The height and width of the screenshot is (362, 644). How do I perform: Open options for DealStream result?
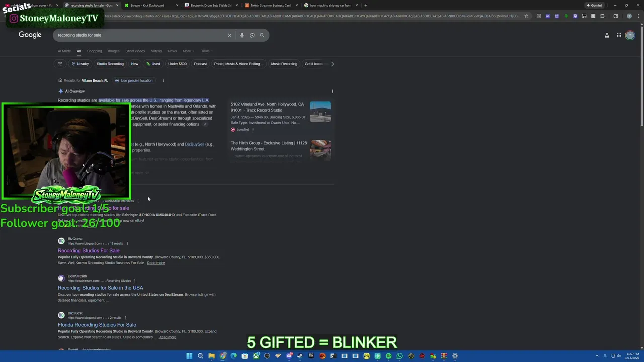coord(135,281)
